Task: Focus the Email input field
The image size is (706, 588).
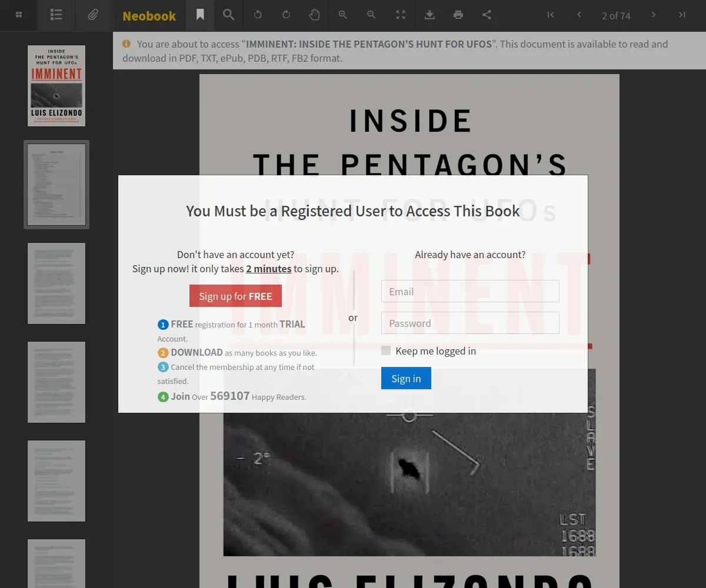Action: (470, 291)
